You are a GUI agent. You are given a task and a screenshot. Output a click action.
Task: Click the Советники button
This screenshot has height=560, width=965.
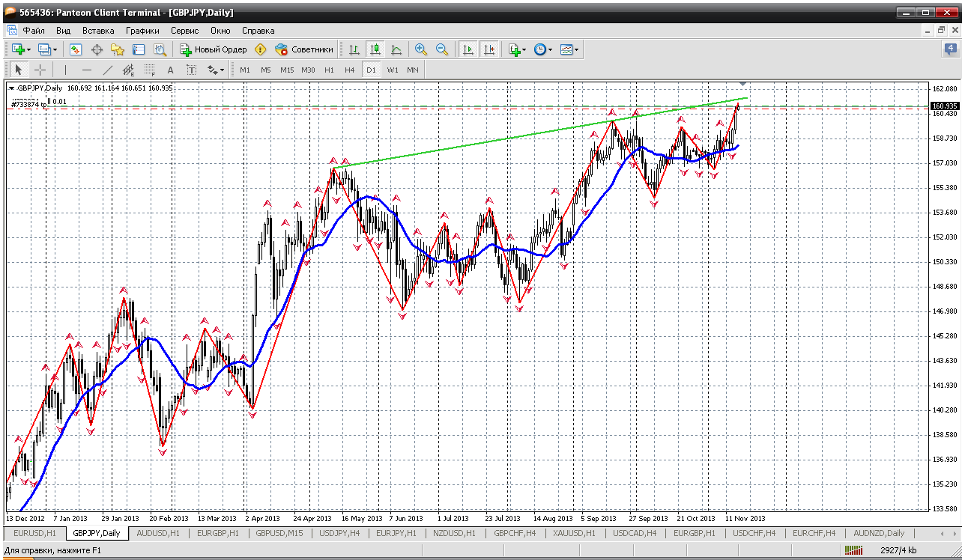[x=304, y=49]
